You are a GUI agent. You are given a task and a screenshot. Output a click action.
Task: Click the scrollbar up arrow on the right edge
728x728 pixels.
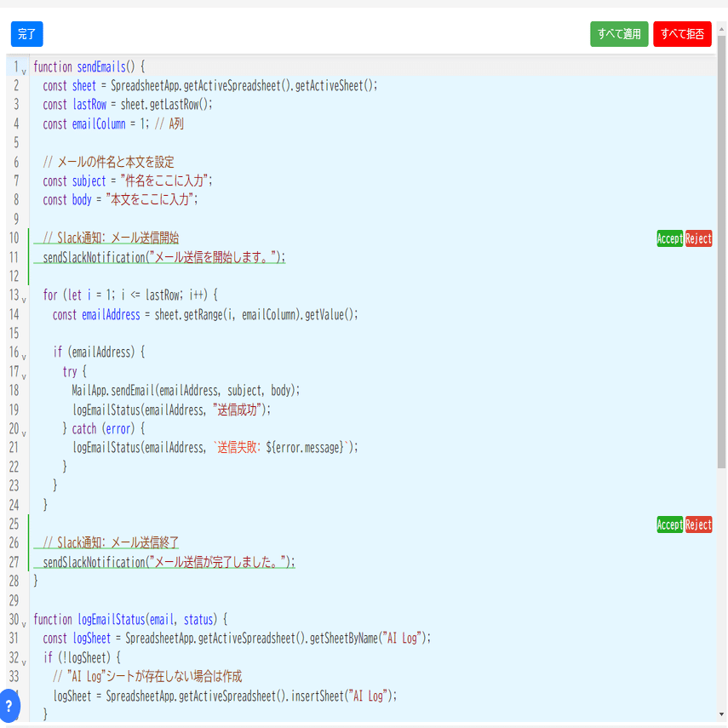click(721, 29)
